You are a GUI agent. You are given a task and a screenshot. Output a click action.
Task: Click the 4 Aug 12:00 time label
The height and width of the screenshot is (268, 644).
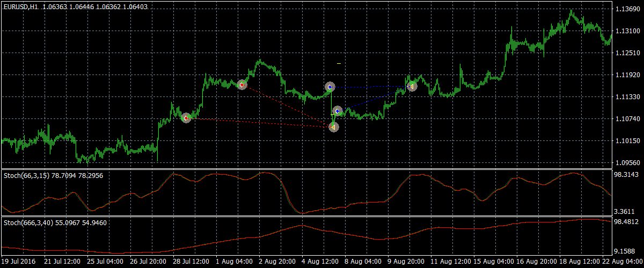click(320, 262)
